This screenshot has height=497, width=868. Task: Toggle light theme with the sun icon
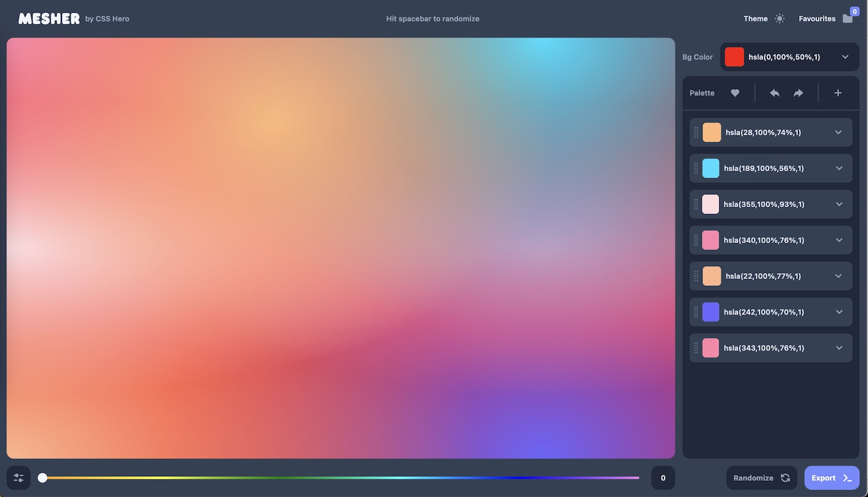tap(779, 19)
